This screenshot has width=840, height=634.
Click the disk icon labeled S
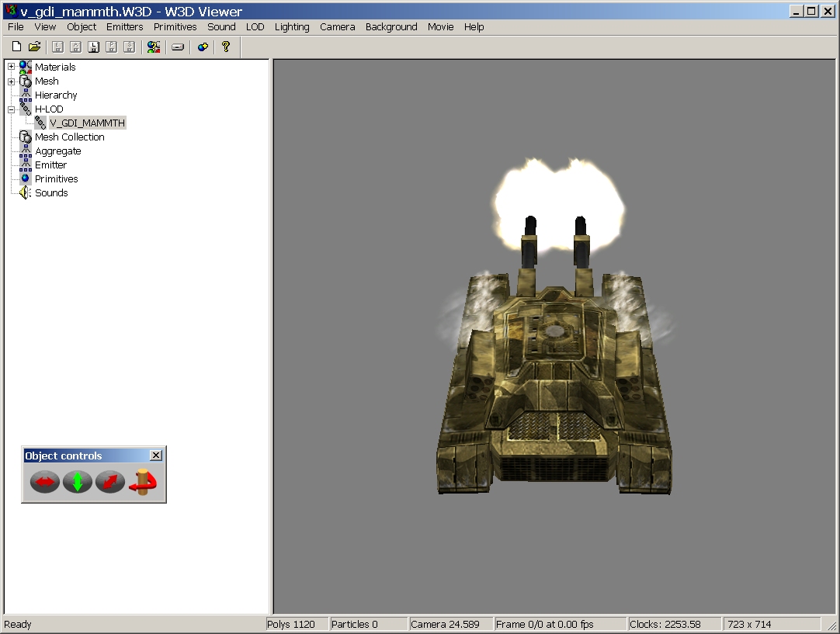[129, 47]
